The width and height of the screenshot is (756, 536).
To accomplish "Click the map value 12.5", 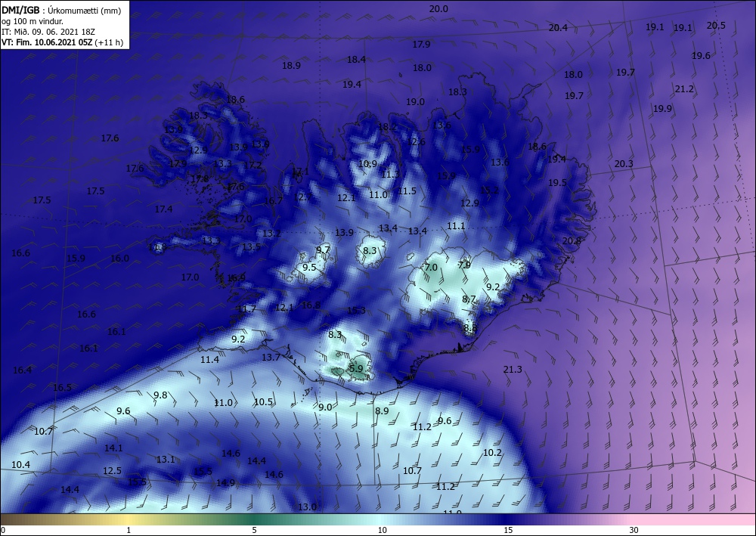I will coord(112,470).
